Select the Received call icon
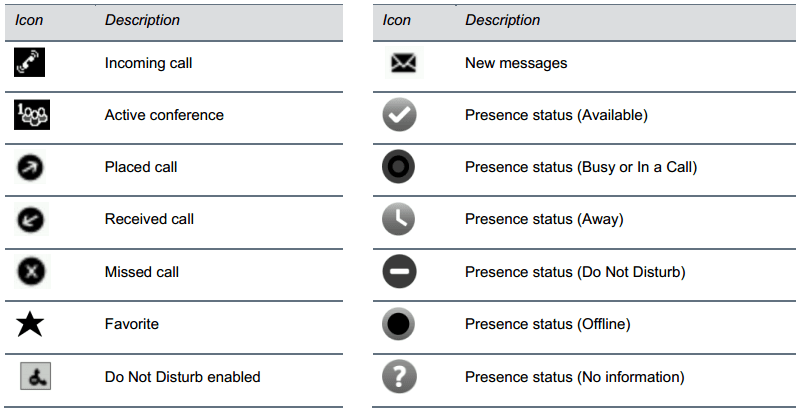The image size is (803, 413). [x=31, y=220]
